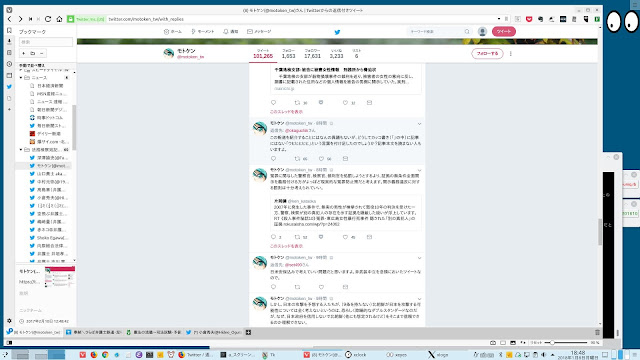Open the Downloads panel icon

coord(9,41)
